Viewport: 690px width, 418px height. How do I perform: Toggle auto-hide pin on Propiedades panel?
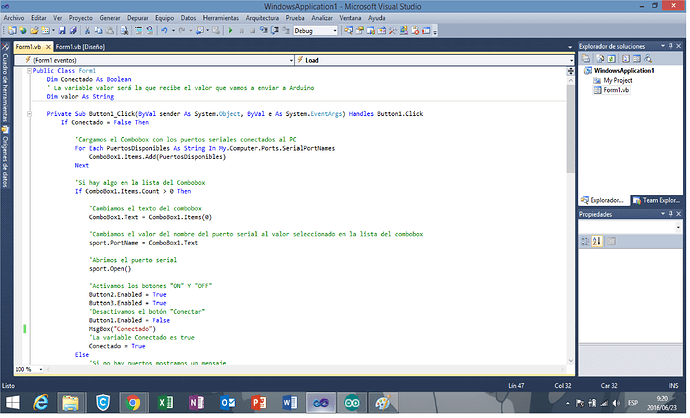coord(672,215)
